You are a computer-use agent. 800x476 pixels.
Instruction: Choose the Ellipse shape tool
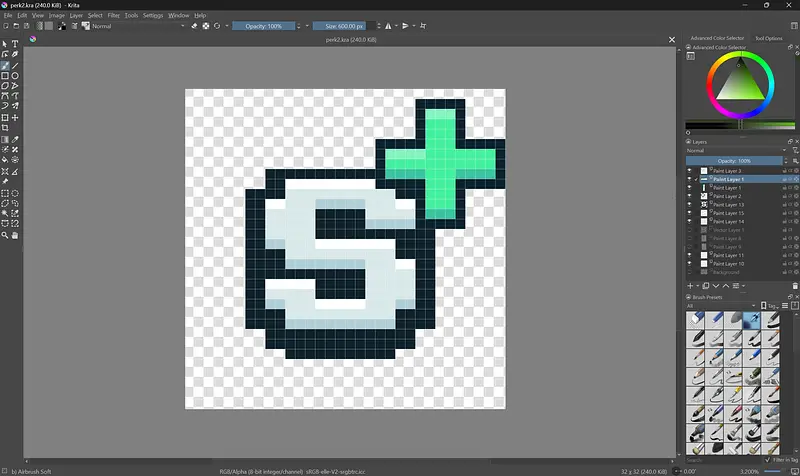15,76
